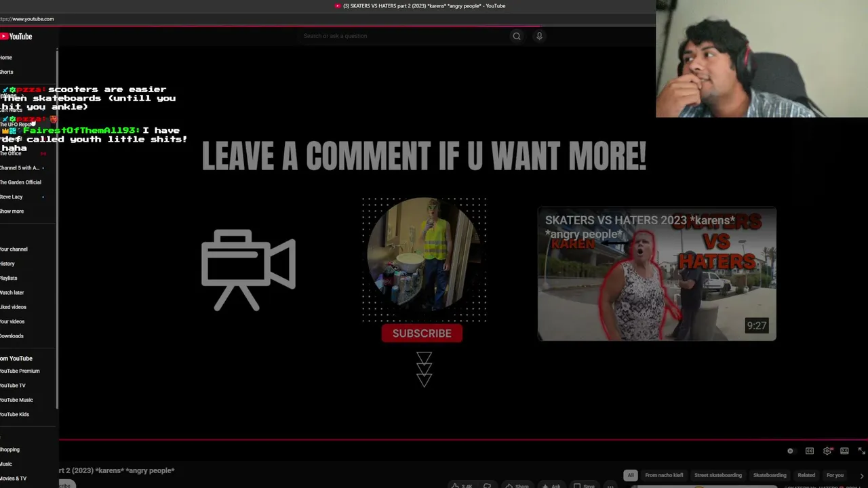Open Channel 5 subscription

(20, 168)
